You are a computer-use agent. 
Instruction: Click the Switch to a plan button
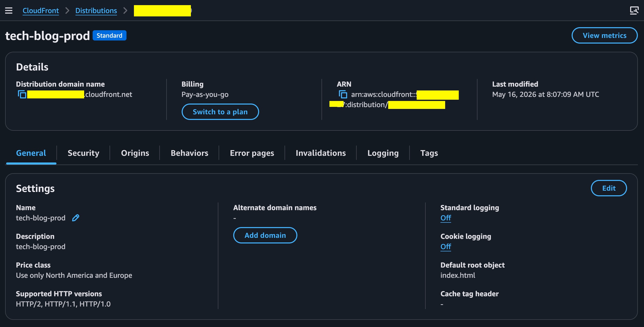click(220, 112)
